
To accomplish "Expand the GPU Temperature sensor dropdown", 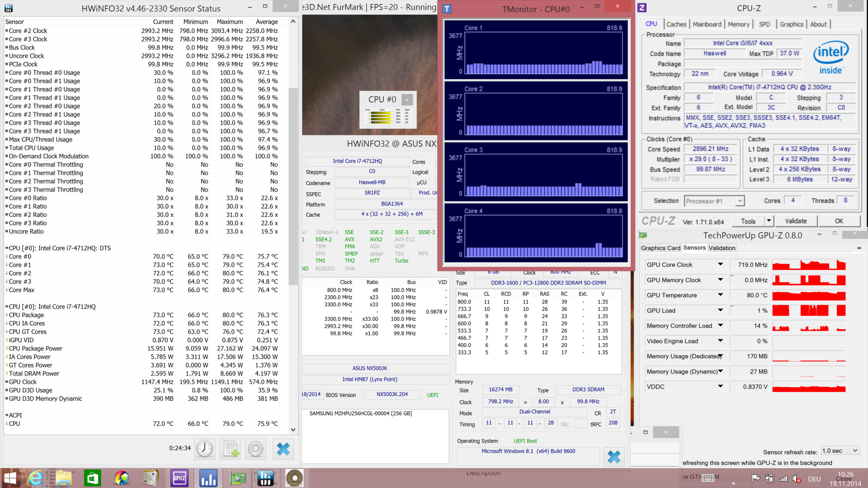I will 720,295.
